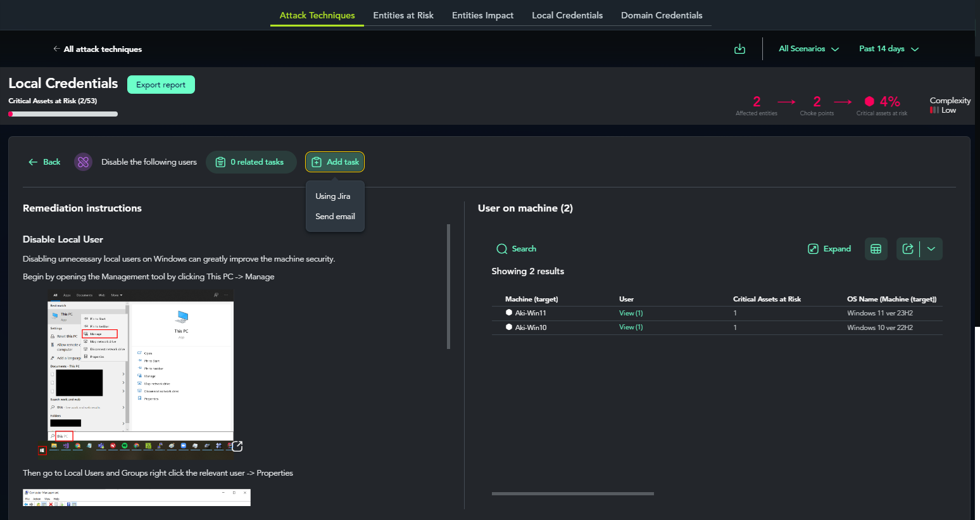Viewport: 980px width, 520px height.
Task: Click the Search field in user table
Action: click(517, 249)
